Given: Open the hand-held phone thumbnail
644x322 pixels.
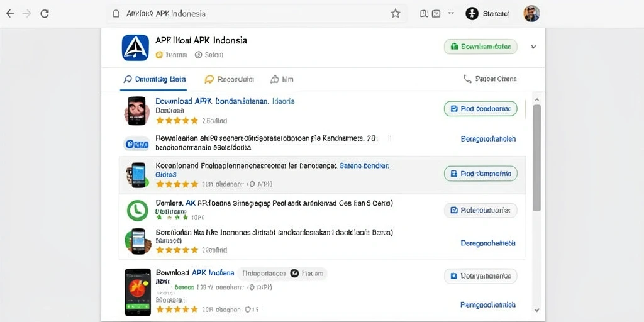Looking at the screenshot, I should click(138, 241).
